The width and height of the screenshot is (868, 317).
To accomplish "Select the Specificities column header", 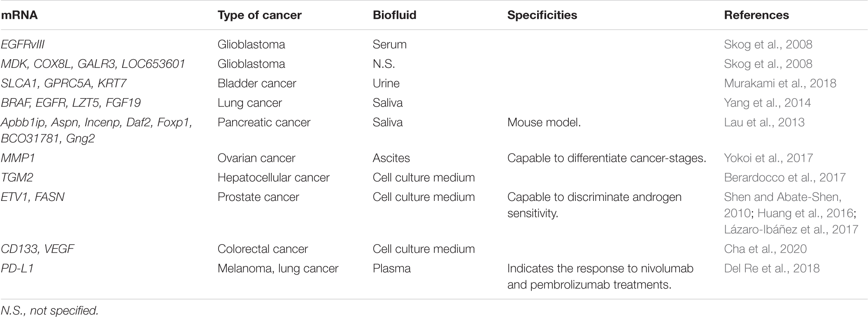I will tap(542, 15).
